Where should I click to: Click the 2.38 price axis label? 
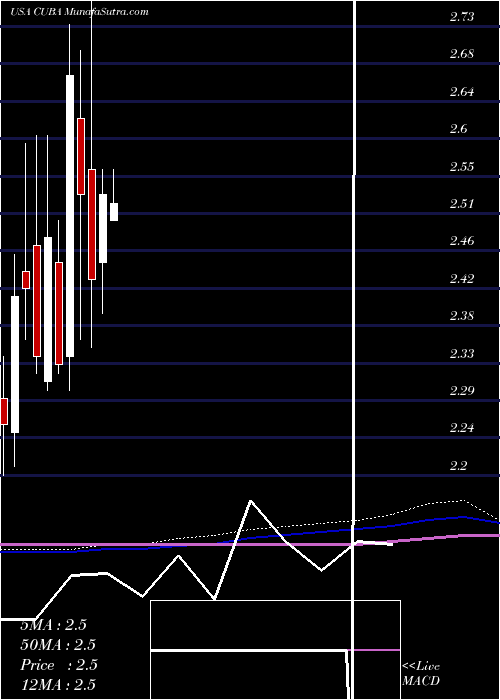click(462, 316)
